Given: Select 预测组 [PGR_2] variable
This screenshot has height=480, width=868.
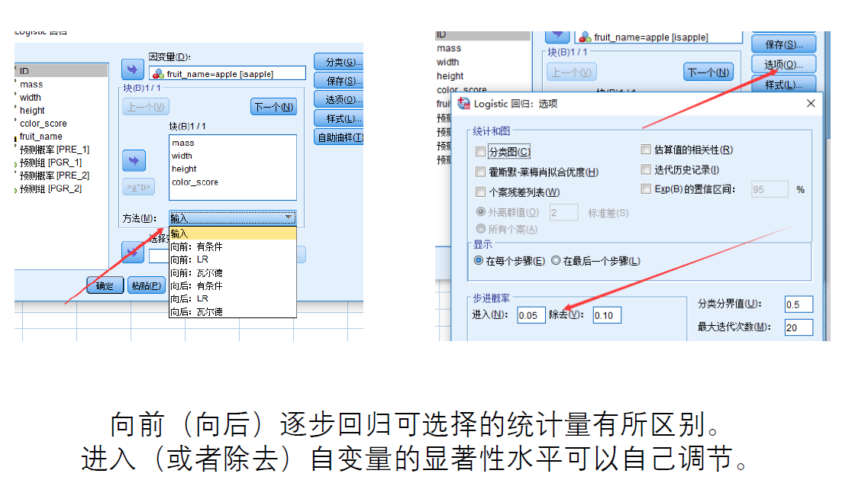Looking at the screenshot, I should (50, 188).
